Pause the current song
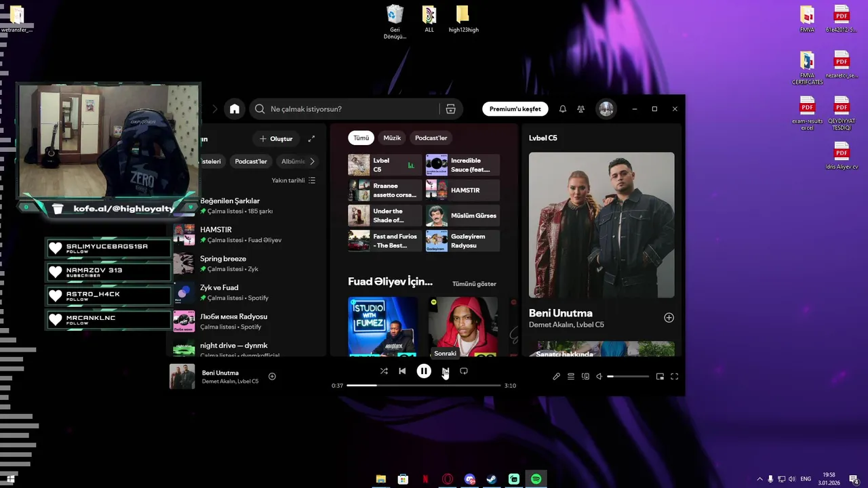This screenshot has height=488, width=868. (x=424, y=371)
